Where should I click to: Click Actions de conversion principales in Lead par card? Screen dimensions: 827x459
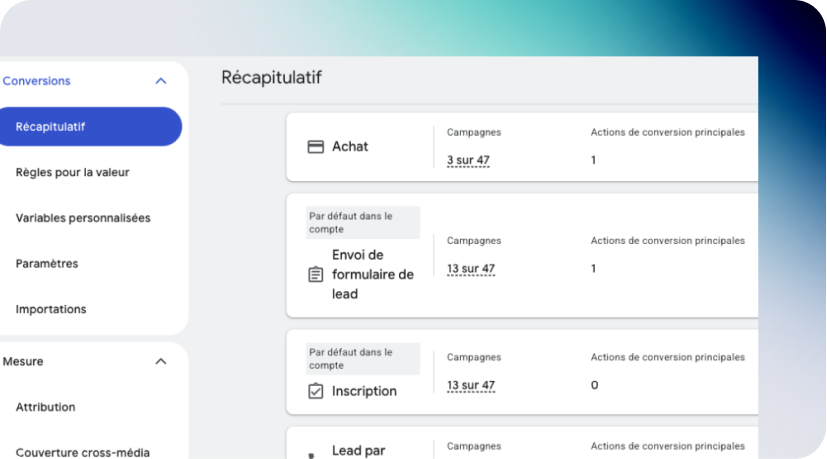(668, 446)
